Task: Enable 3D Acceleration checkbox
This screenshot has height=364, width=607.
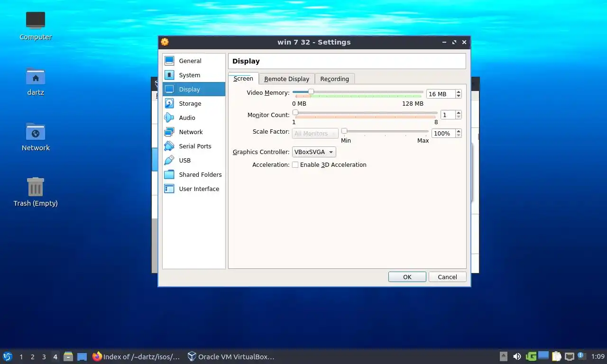Action: [295, 165]
